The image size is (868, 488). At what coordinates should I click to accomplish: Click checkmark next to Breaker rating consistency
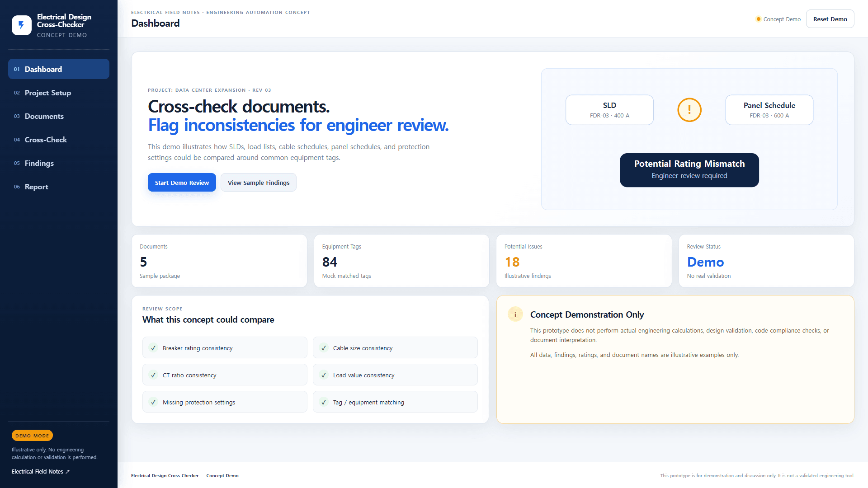153,348
